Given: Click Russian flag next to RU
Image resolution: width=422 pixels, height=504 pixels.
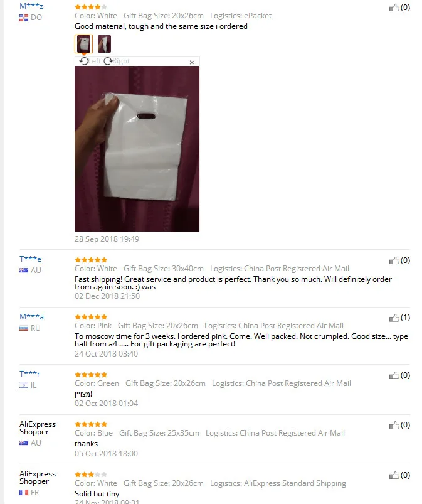Looking at the screenshot, I should point(24,328).
